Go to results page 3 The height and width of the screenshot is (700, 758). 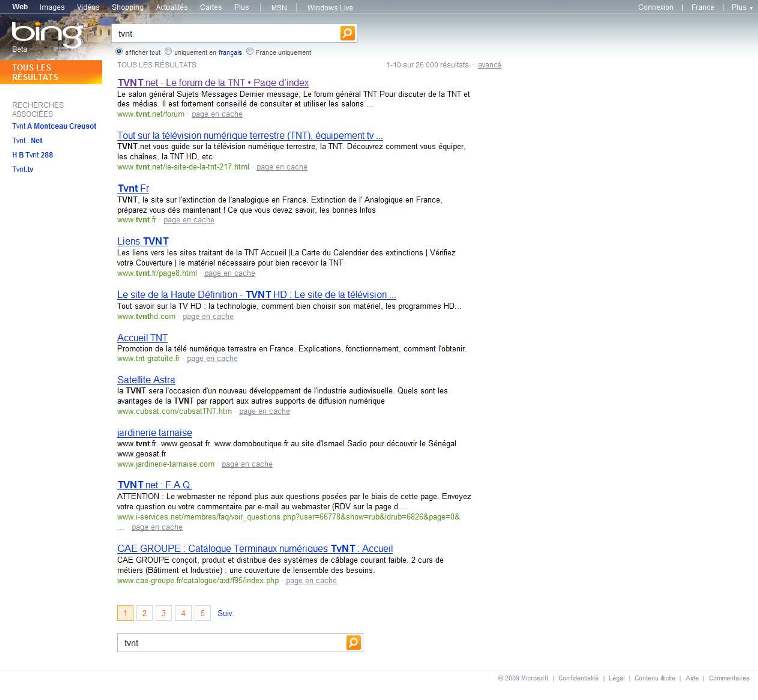coord(163,613)
